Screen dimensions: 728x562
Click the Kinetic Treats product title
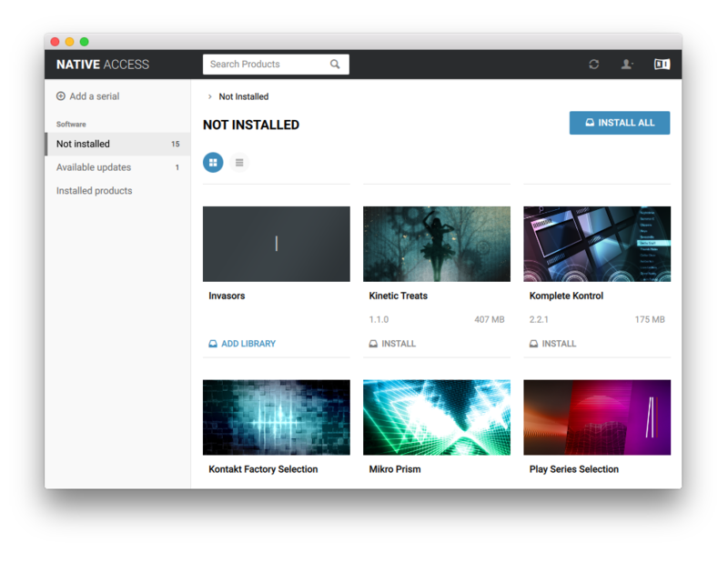tap(399, 296)
